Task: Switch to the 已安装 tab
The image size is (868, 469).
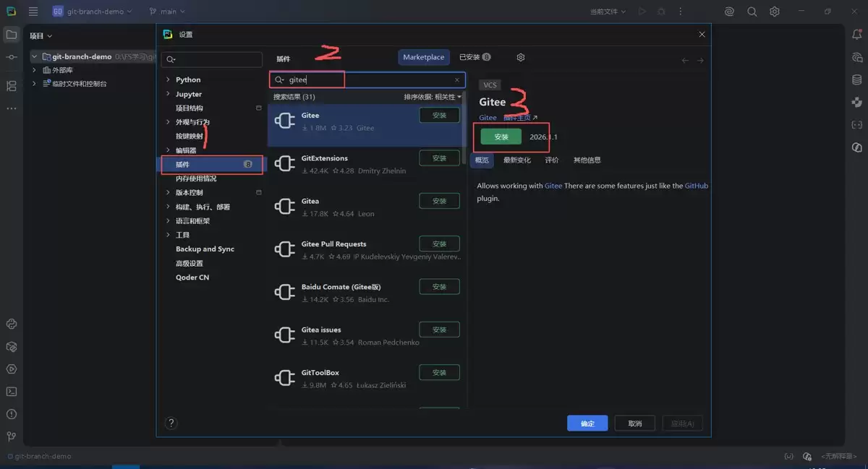Action: coord(475,57)
